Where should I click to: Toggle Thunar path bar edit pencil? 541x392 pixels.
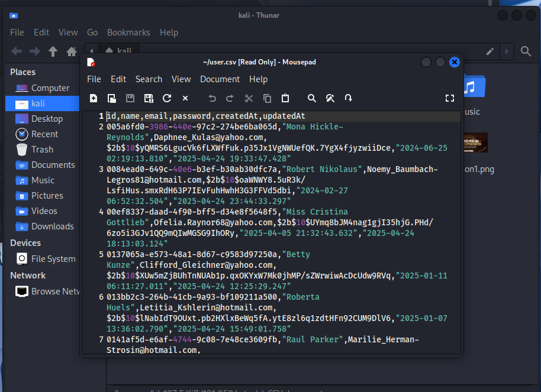point(490,51)
